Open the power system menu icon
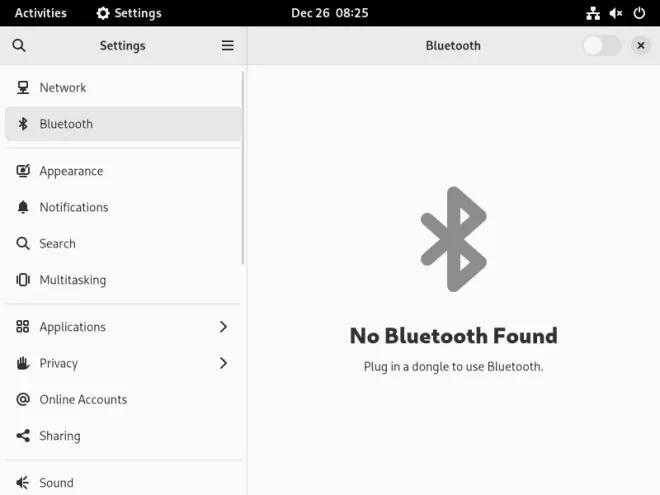 (639, 13)
